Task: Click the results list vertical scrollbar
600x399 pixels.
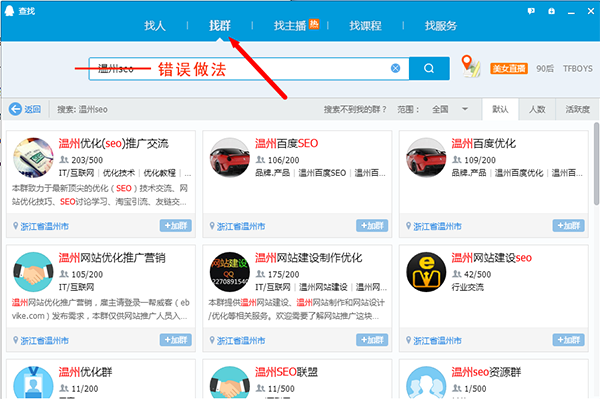Action: click(x=597, y=163)
